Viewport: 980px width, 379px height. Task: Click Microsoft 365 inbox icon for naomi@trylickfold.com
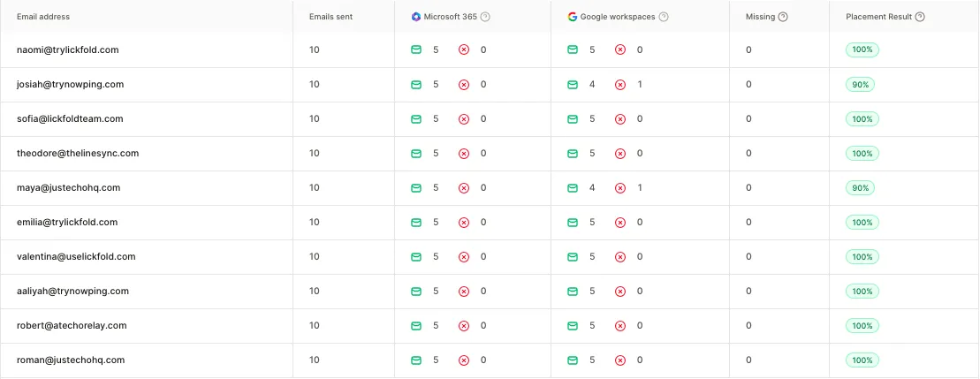(416, 50)
